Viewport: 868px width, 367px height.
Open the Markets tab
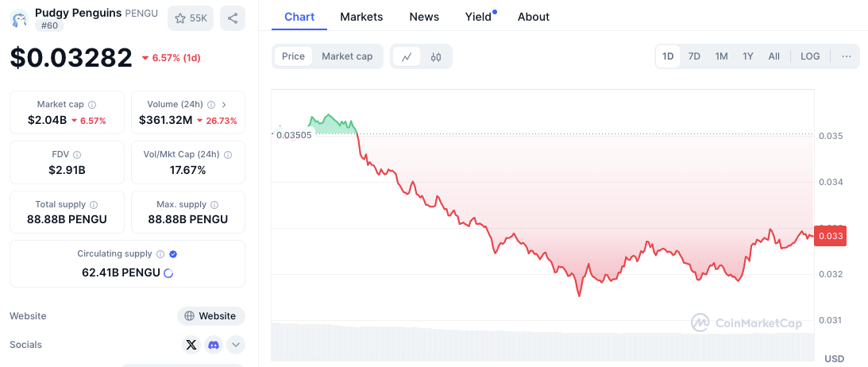click(361, 17)
